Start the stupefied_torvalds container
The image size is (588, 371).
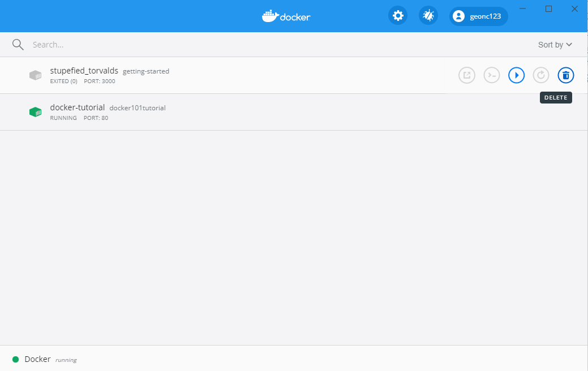[x=516, y=75]
